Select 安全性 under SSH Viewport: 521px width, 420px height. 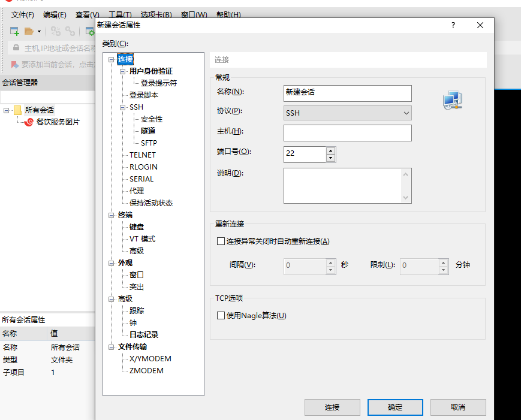point(152,119)
